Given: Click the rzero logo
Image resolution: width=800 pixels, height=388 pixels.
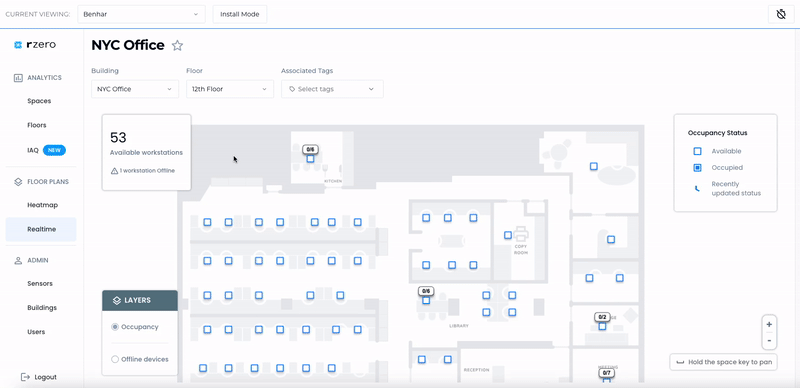Looking at the screenshot, I should point(35,45).
